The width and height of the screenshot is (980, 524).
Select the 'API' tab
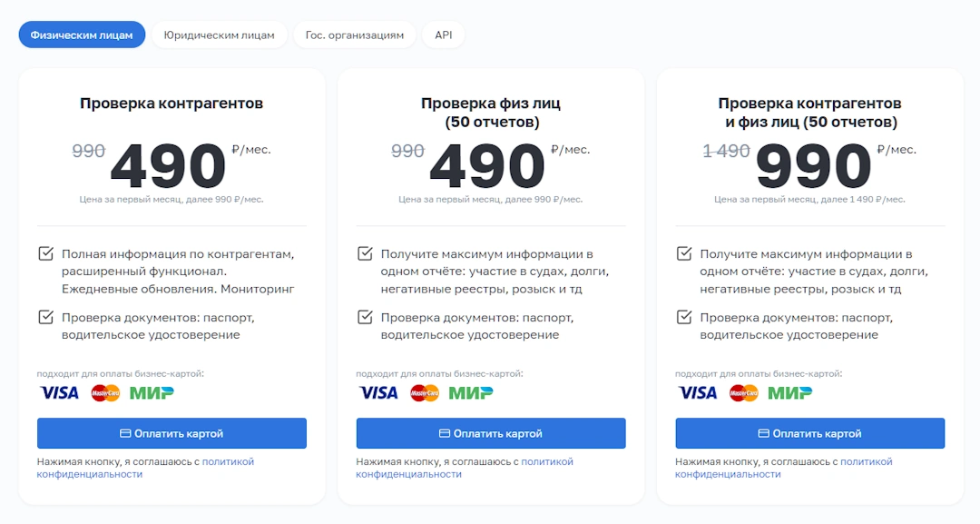click(443, 35)
